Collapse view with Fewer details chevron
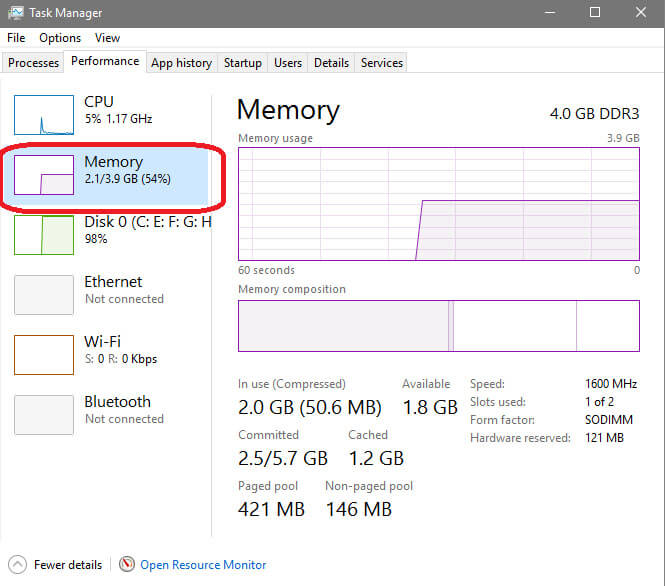 pyautogui.click(x=17, y=565)
